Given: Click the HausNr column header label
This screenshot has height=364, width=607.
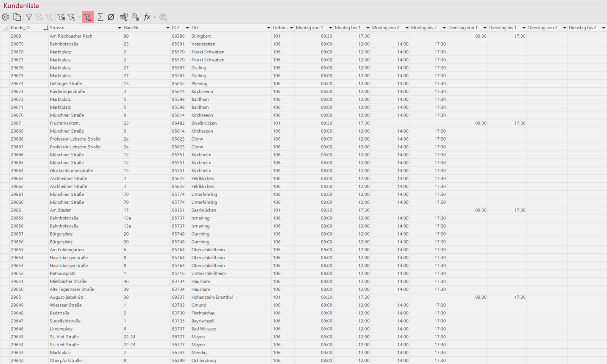Looking at the screenshot, I should point(131,28).
